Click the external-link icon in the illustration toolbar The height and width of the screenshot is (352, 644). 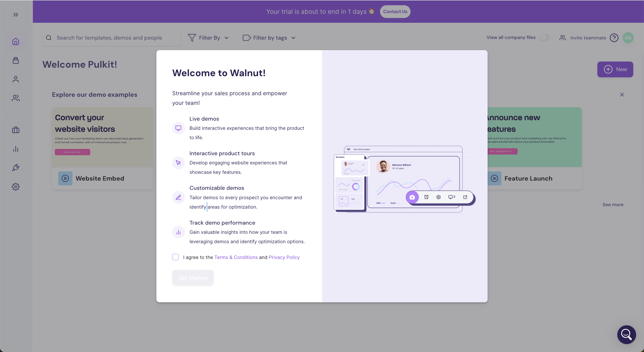pyautogui.click(x=465, y=197)
